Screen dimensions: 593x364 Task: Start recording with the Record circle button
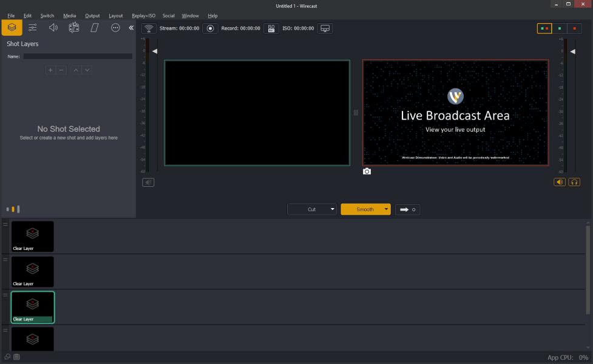click(210, 29)
